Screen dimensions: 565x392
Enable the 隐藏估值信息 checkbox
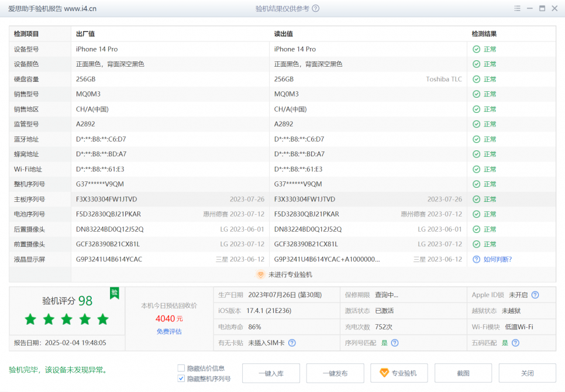tap(181, 367)
